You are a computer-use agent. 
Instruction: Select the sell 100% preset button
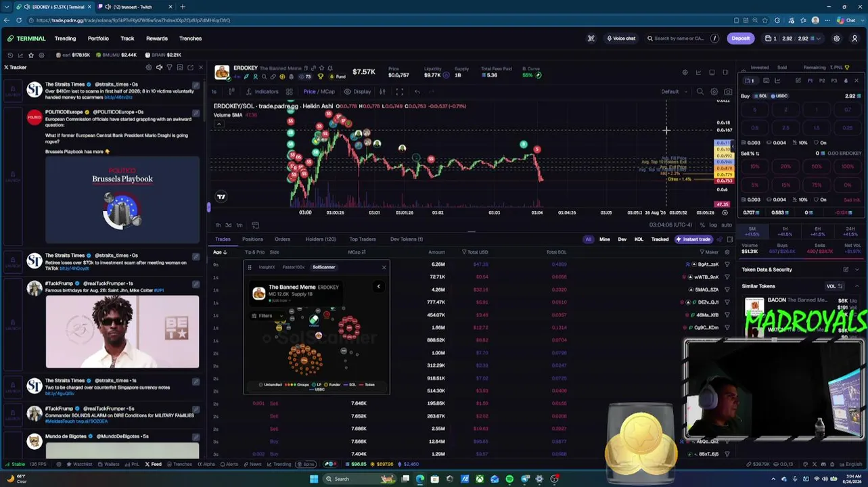tap(848, 166)
